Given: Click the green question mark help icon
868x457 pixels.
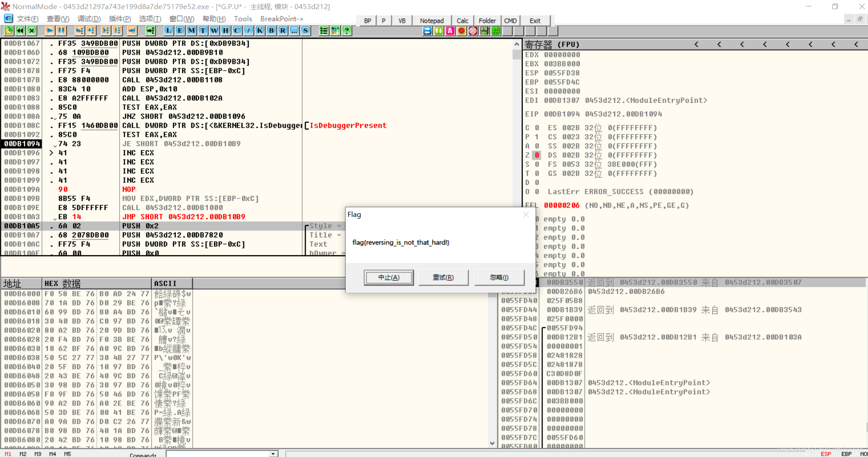Looking at the screenshot, I should 347,31.
